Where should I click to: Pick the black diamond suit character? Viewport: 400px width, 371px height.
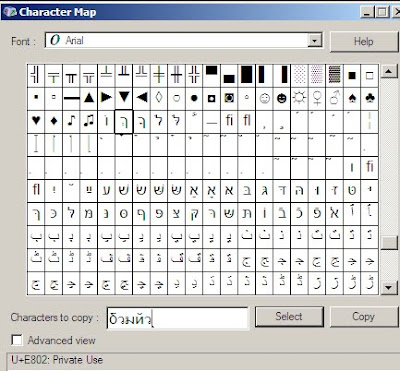click(x=54, y=121)
